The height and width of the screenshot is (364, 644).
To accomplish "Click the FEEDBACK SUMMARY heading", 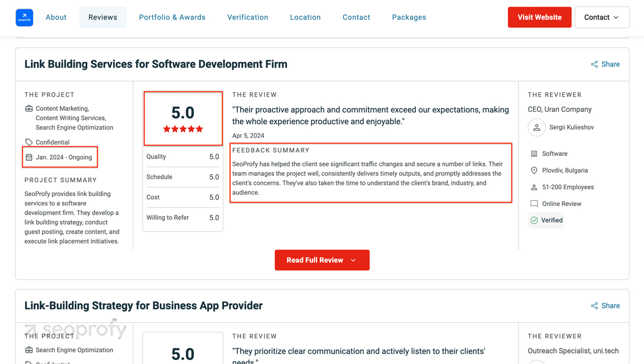I will point(271,150).
